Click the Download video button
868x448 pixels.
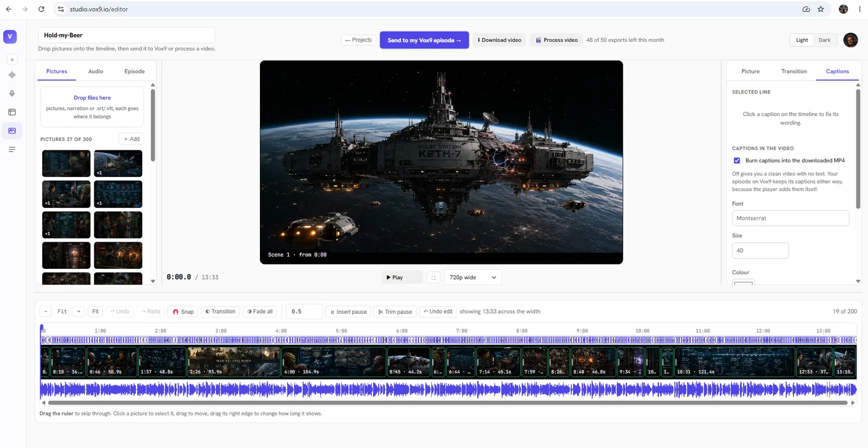[500, 40]
